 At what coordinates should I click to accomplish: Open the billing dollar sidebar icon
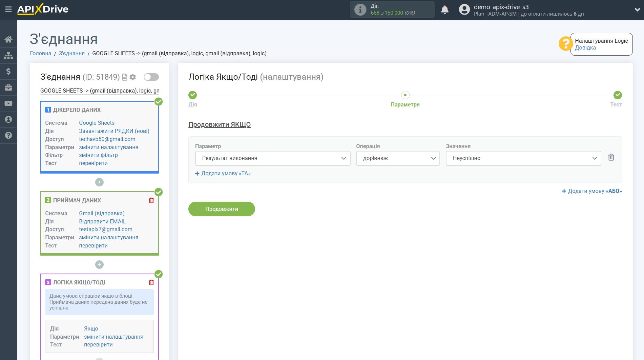click(8, 71)
